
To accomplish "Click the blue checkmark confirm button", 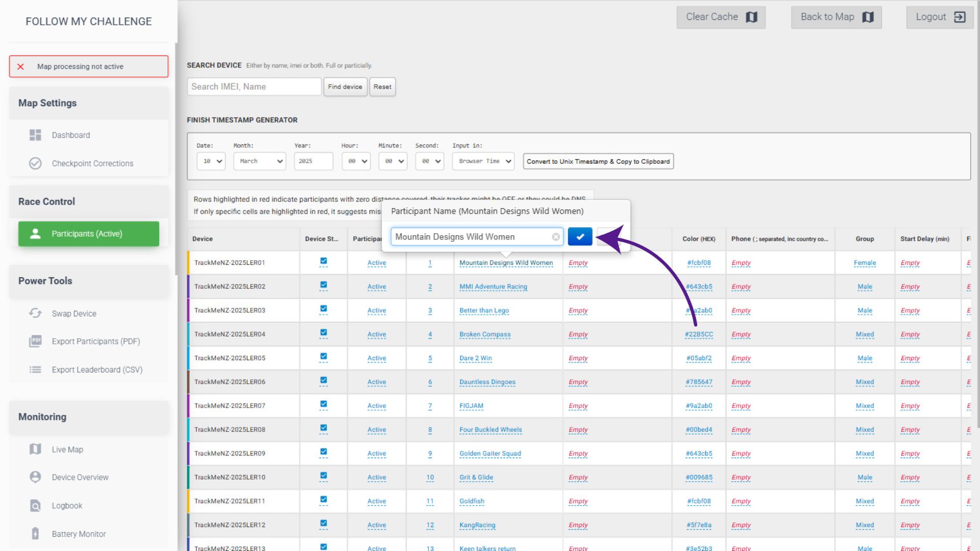I will click(580, 237).
